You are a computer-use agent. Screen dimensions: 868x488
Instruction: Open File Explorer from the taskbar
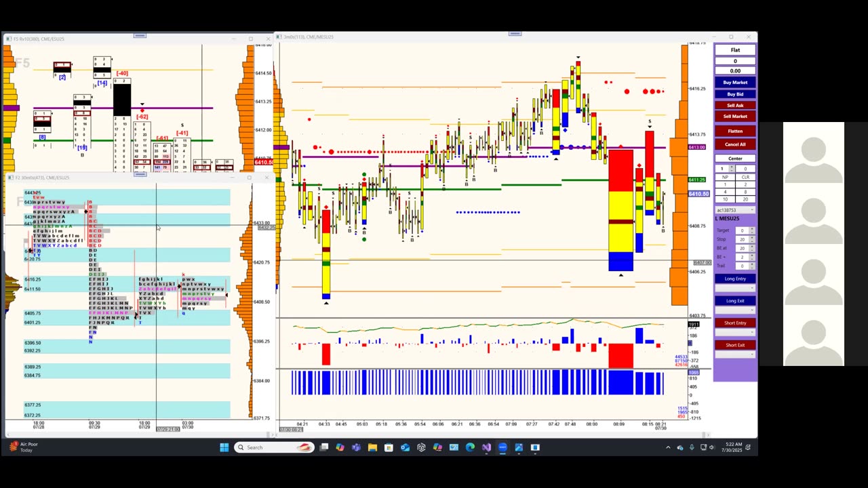(x=372, y=447)
